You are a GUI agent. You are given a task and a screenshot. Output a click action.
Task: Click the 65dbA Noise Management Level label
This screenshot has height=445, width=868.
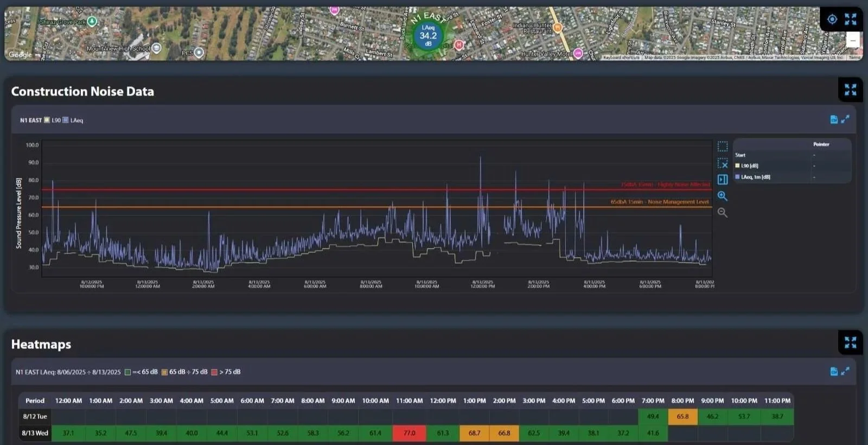[660, 202]
